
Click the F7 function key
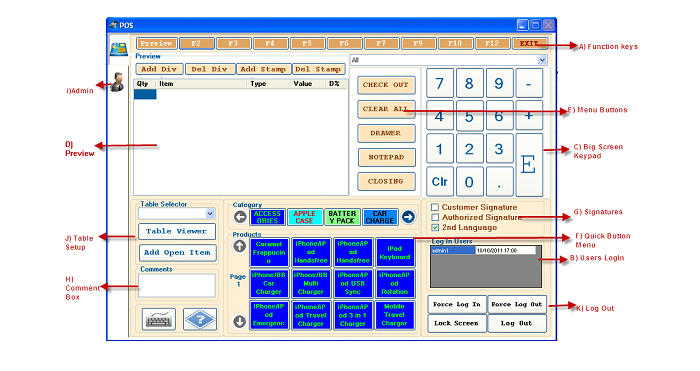pyautogui.click(x=381, y=43)
